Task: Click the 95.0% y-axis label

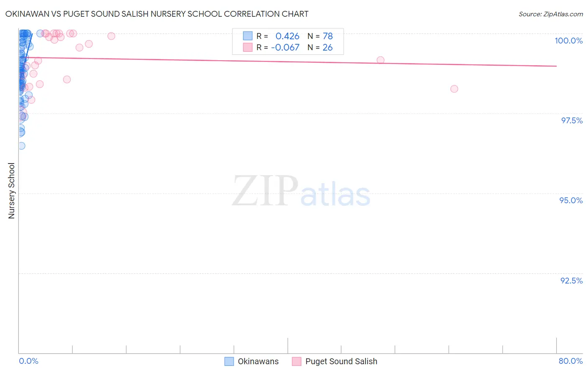Action: 571,200
